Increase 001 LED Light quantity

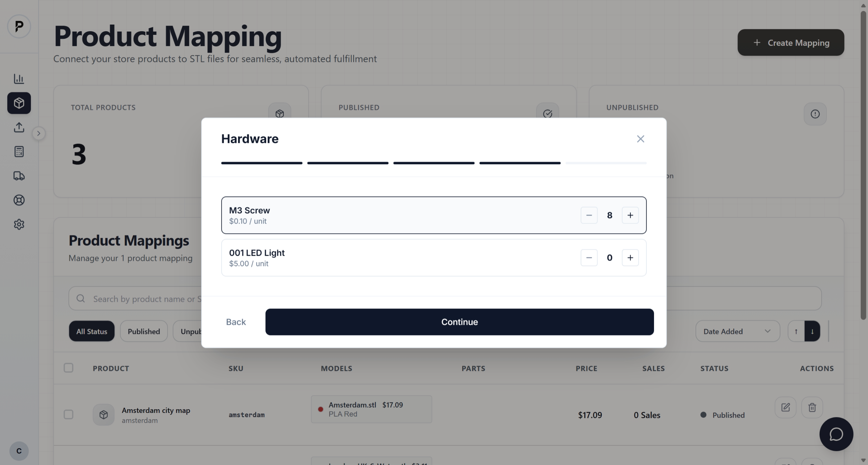630,258
